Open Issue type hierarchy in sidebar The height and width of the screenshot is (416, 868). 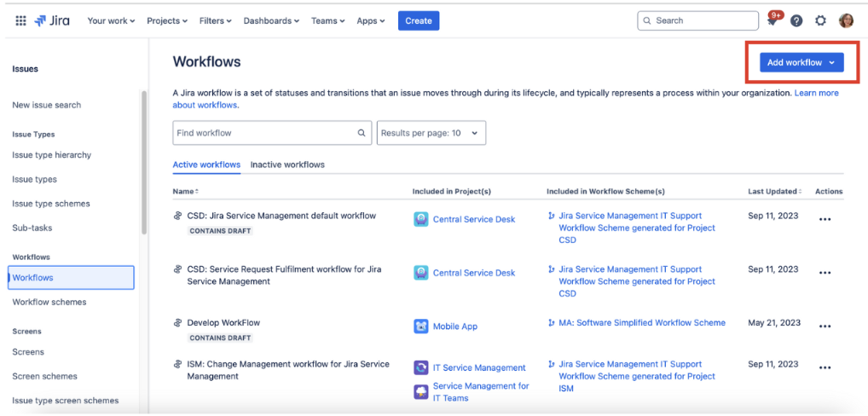51,155
